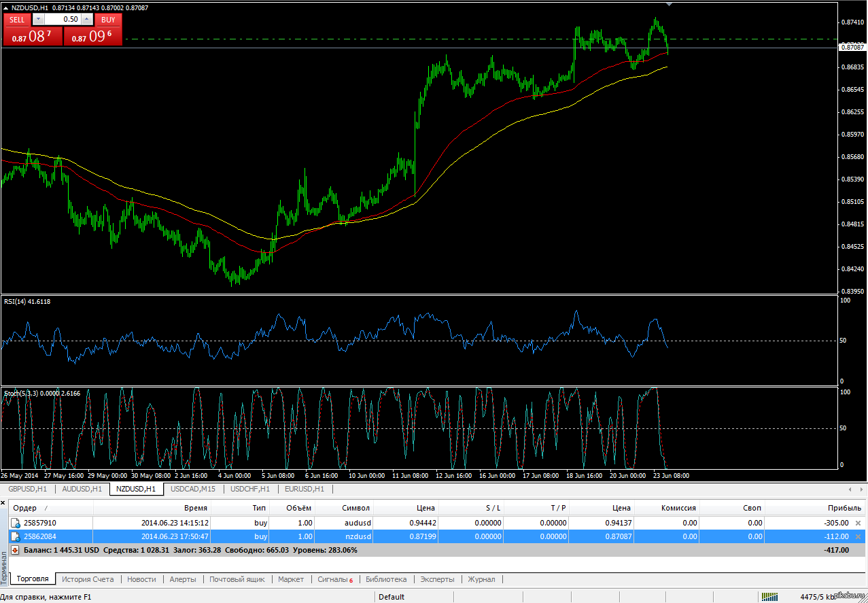Click the balance row arrow icon
This screenshot has width=868, height=603.
[15, 549]
